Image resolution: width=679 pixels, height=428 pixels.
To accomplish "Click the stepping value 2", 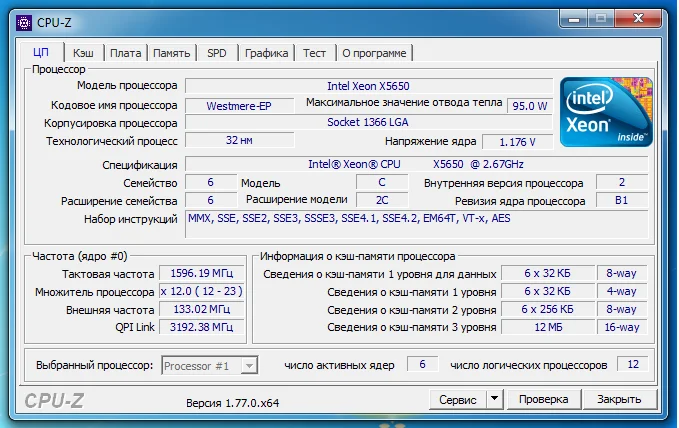I will [x=622, y=182].
